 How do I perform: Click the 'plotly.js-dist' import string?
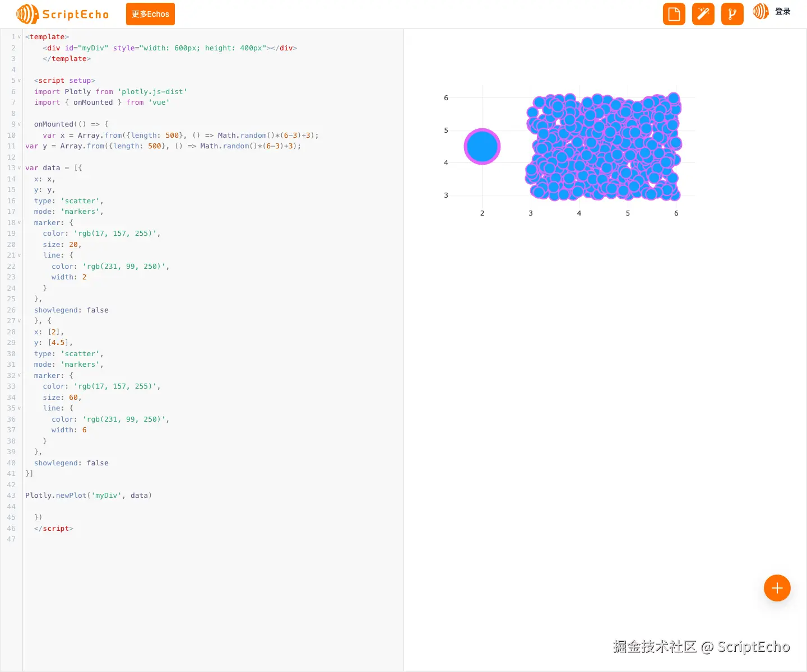tap(152, 92)
